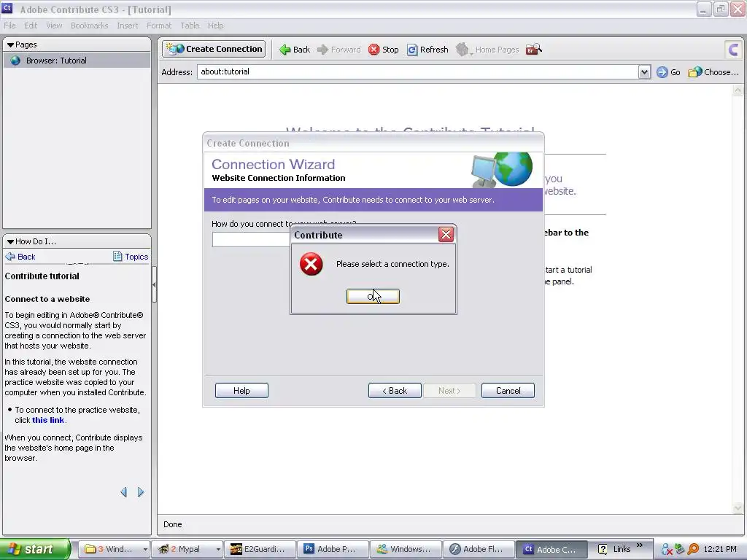Click the address field showing about:tutorial
Screen dimensions: 747x560
(x=418, y=72)
